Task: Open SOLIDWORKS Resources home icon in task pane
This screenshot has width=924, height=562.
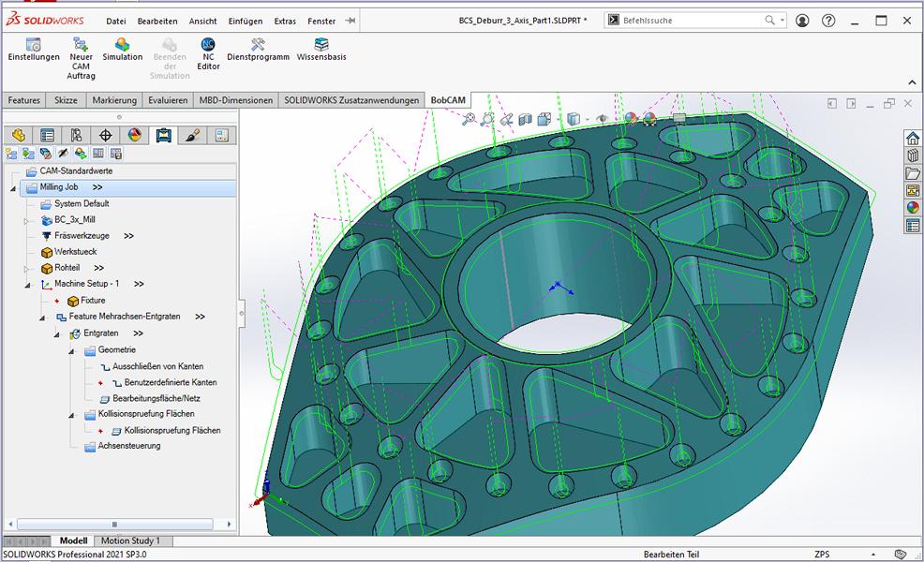Action: 913,139
